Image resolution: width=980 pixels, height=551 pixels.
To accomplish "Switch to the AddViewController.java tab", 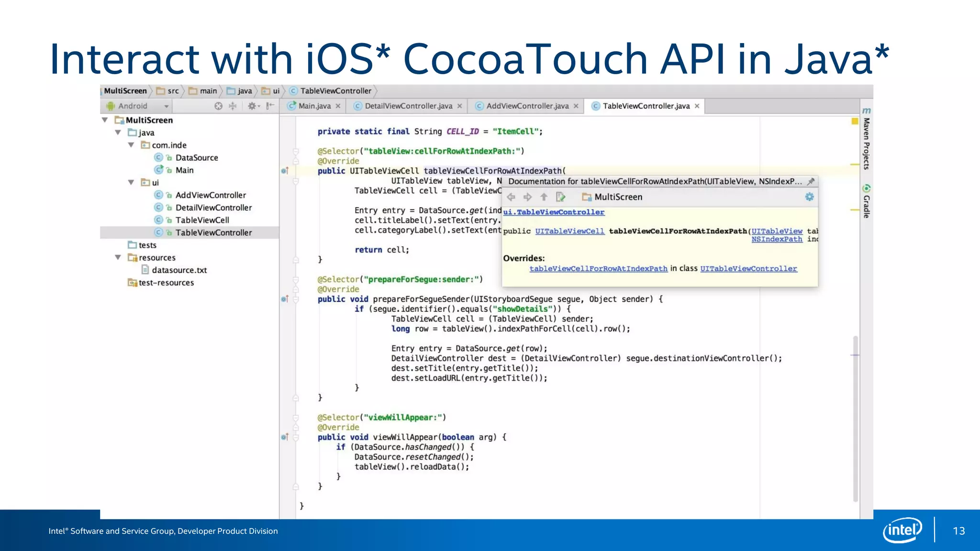I will pyautogui.click(x=527, y=106).
